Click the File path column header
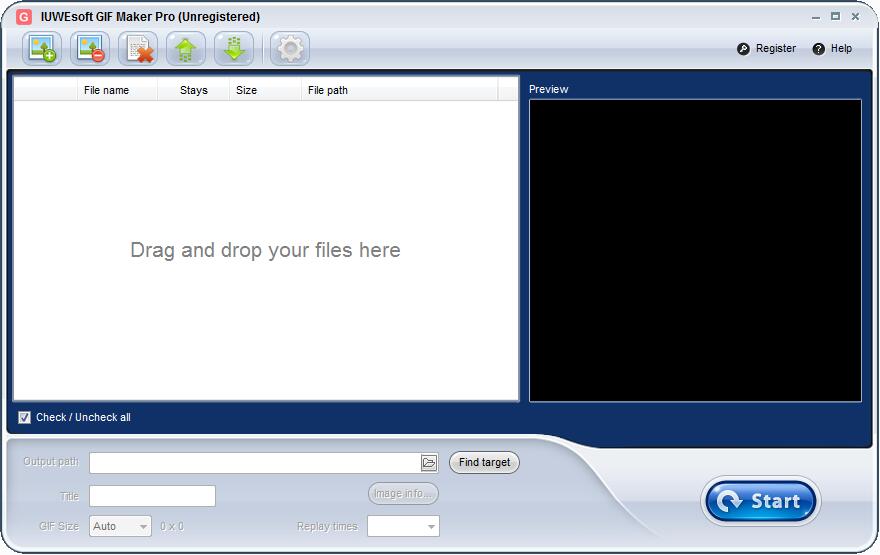The height and width of the screenshot is (555, 880). [x=400, y=90]
